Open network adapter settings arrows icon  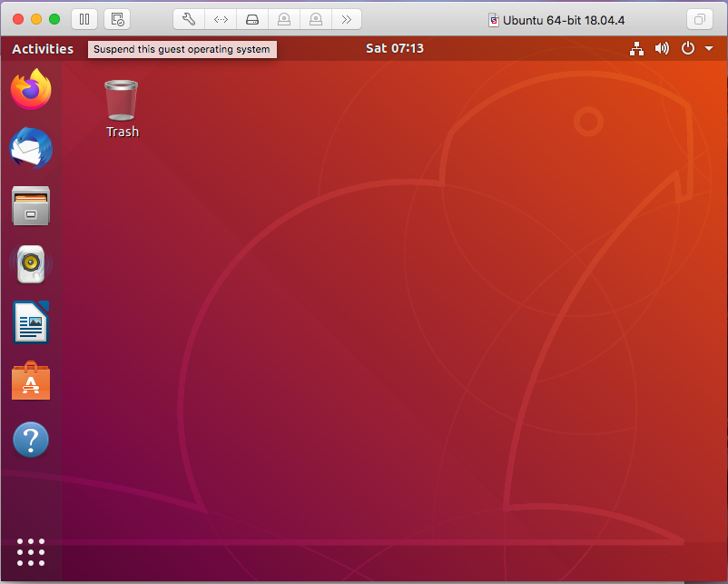click(x=221, y=19)
